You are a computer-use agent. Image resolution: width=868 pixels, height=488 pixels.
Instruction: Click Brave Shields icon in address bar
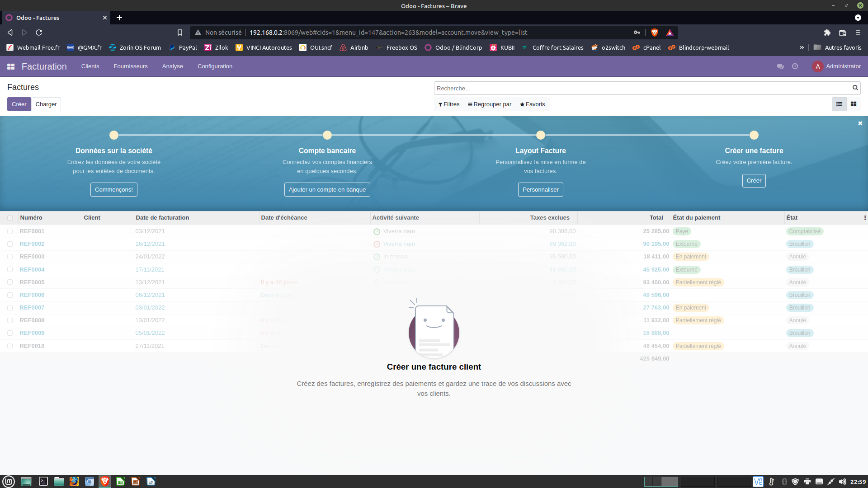click(654, 33)
